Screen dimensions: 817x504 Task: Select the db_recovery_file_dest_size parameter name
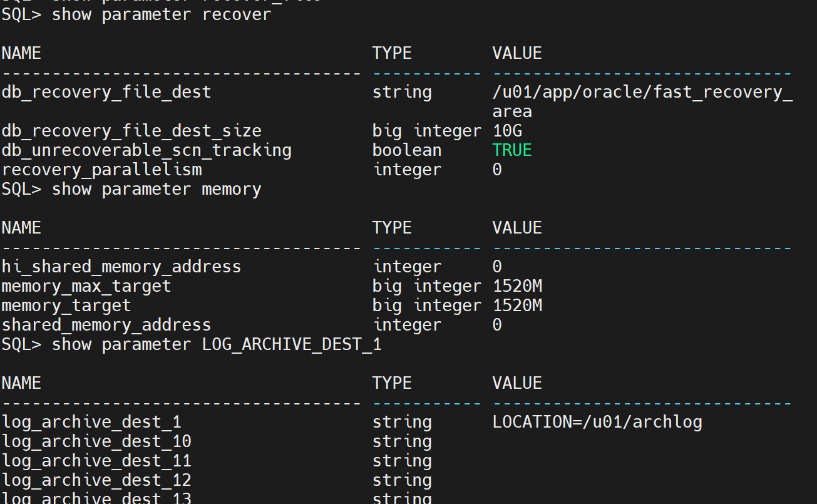tap(131, 131)
